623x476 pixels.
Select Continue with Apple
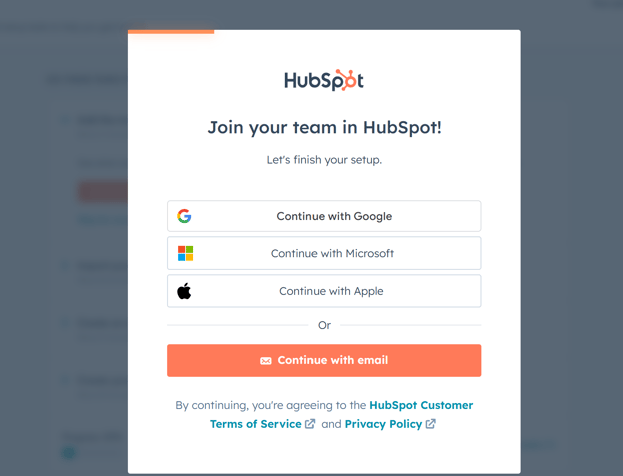(324, 291)
